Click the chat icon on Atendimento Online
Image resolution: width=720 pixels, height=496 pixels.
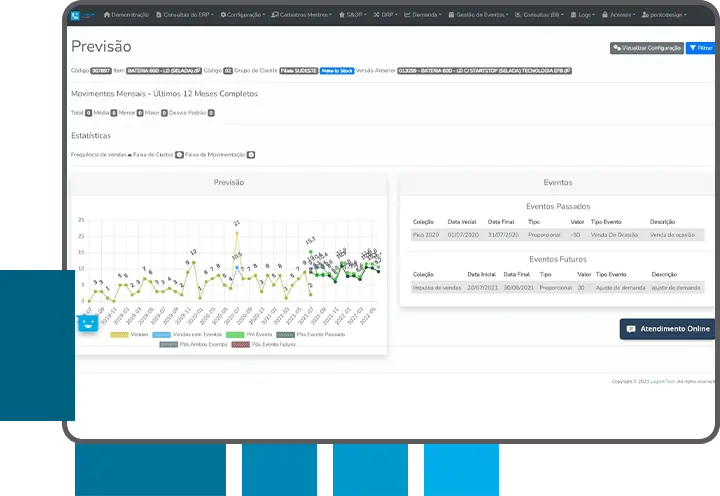(x=630, y=328)
